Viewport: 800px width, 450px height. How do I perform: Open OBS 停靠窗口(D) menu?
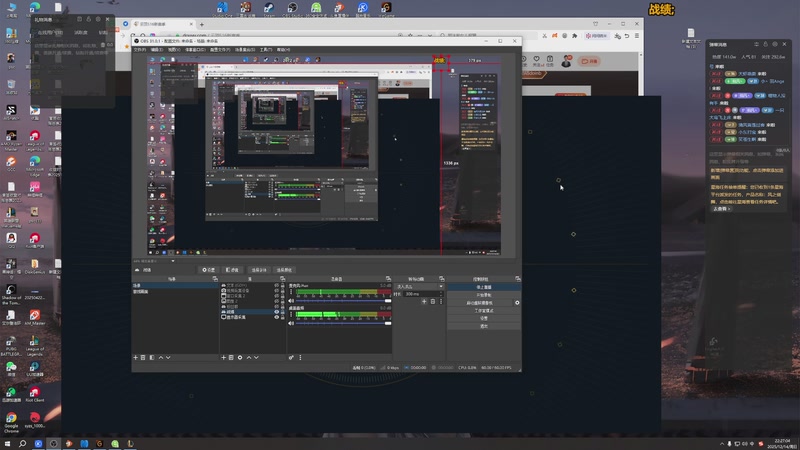point(195,49)
